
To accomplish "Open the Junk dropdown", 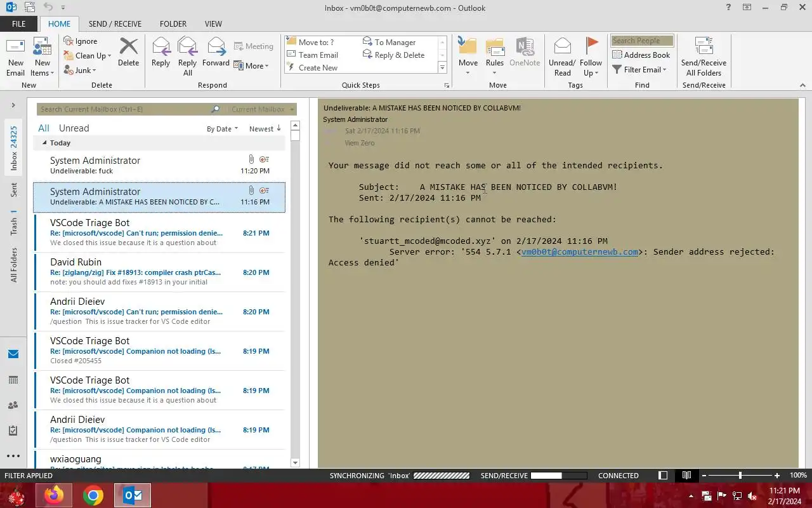I will coord(80,70).
